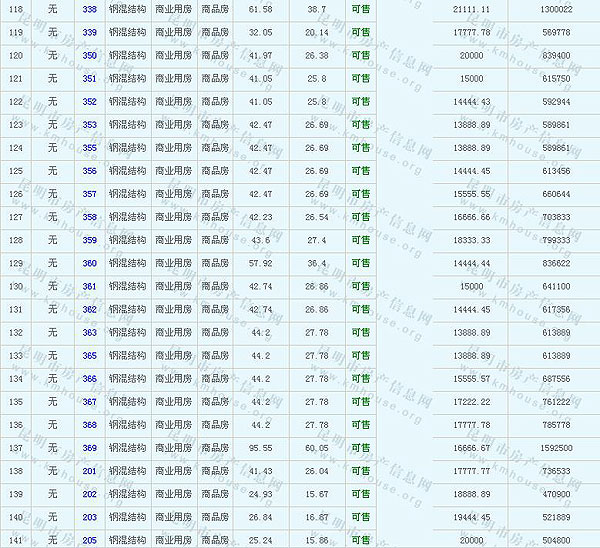Open room 365 link

[90, 356]
